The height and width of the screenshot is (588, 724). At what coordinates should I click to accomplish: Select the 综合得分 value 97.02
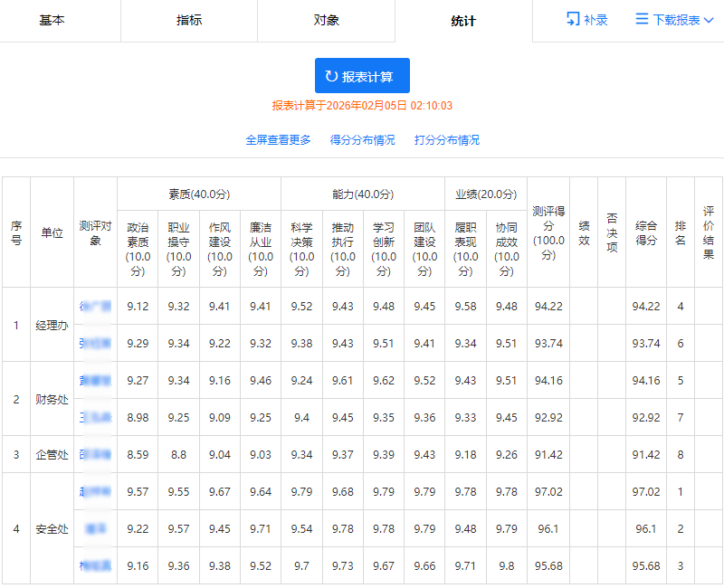click(645, 492)
